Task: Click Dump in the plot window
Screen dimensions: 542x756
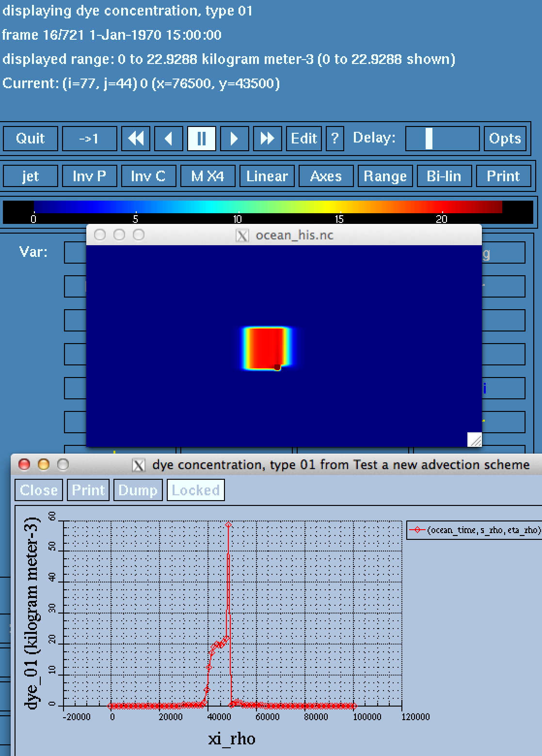Action: point(138,490)
